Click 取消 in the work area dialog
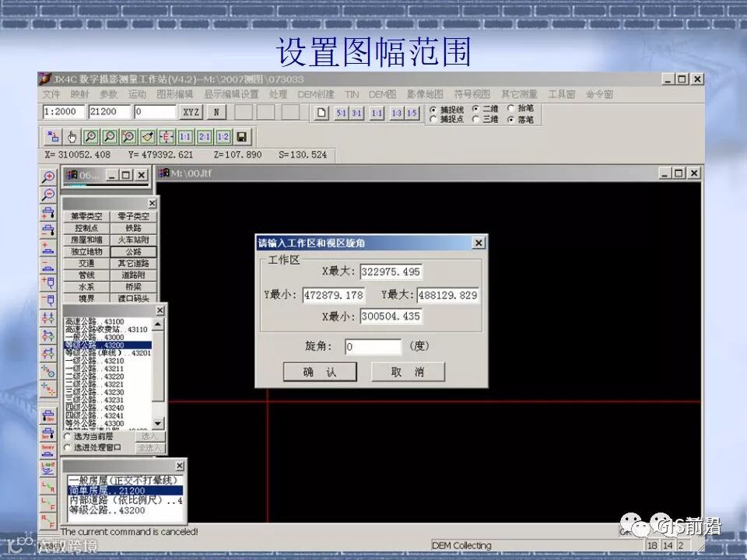 [x=408, y=372]
